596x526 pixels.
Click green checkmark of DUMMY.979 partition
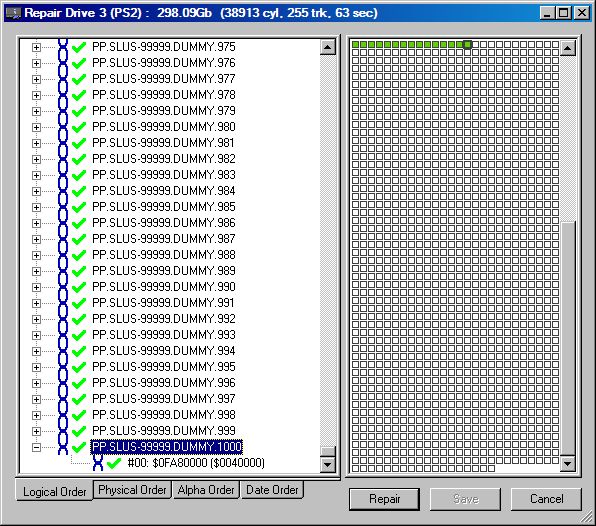pos(79,111)
